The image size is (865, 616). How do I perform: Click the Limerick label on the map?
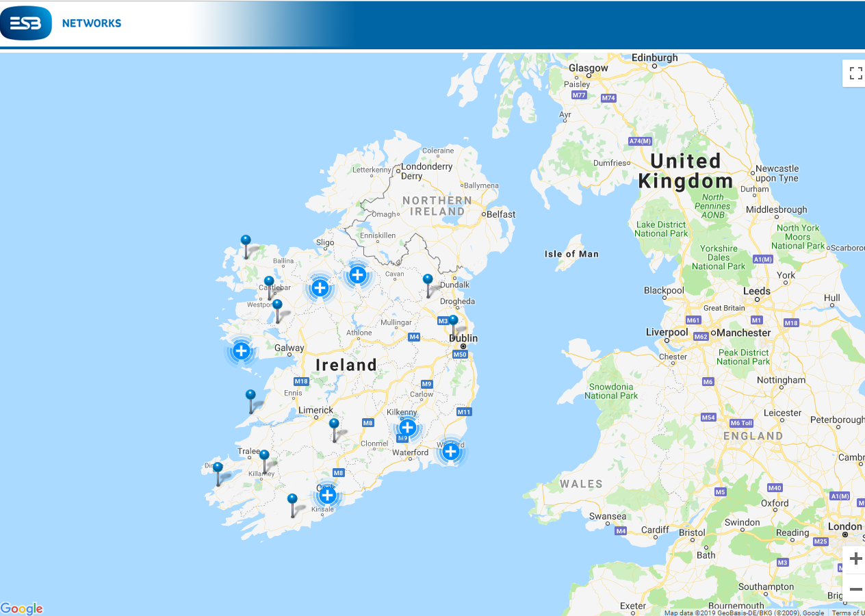(x=315, y=410)
